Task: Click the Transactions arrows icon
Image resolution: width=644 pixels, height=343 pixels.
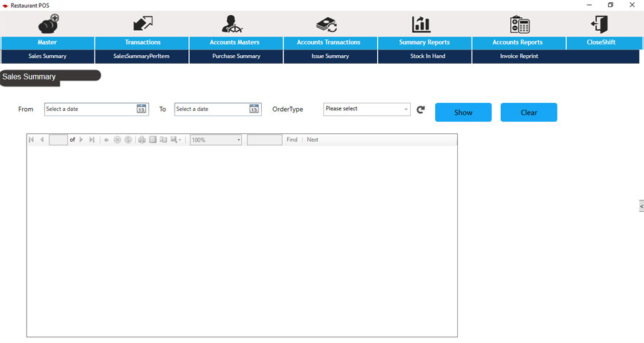Action: (142, 24)
